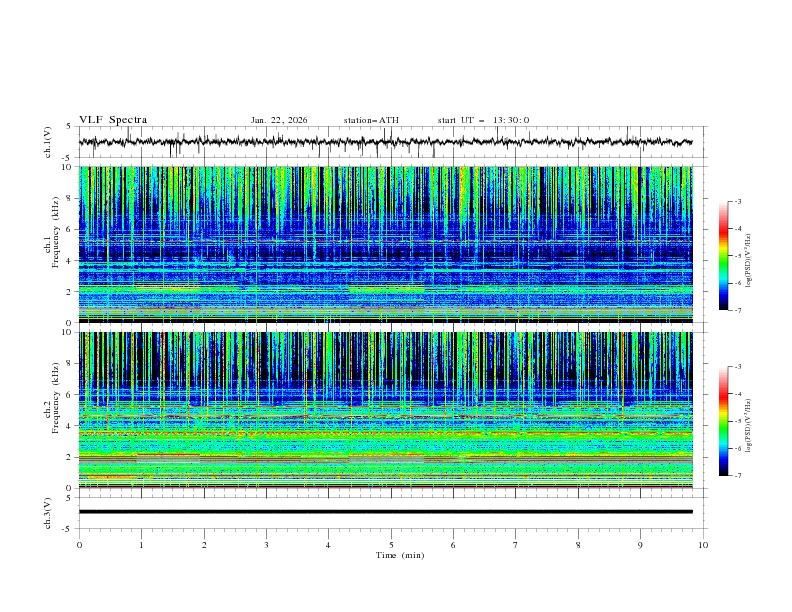Click the ch.3(V) flat black trace
792x612 pixels.
[390, 512]
